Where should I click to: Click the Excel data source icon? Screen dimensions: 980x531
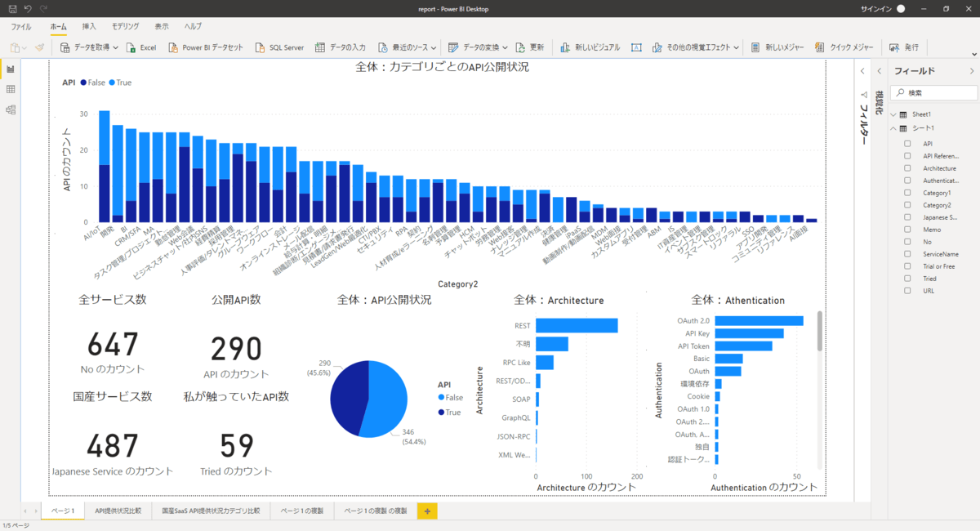tap(131, 47)
